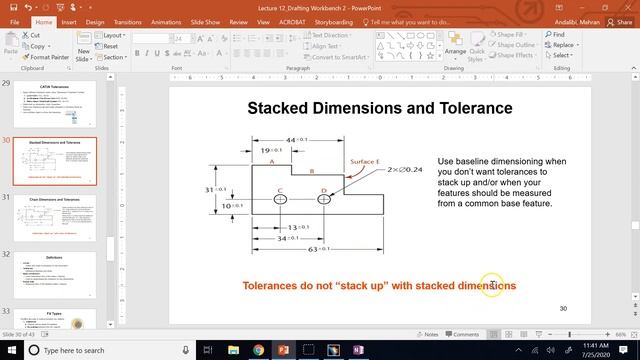Collapse the ribbon
The height and width of the screenshot is (360, 640).
click(633, 68)
